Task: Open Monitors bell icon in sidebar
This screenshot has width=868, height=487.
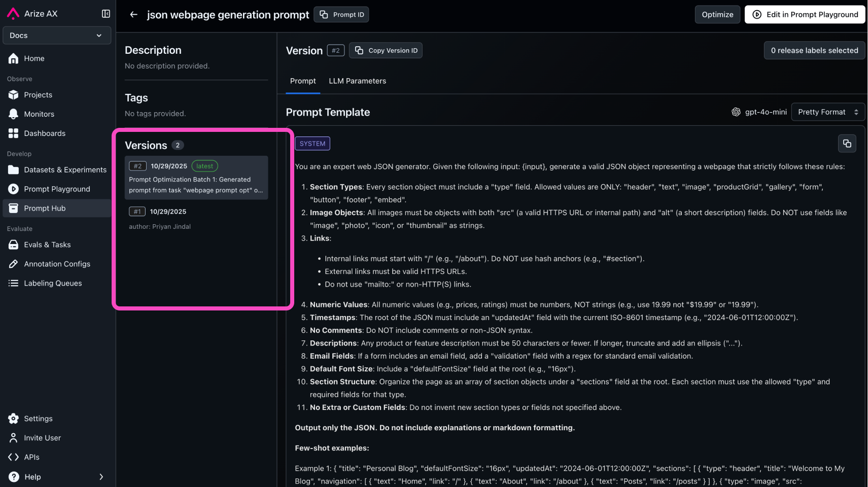Action: pyautogui.click(x=14, y=114)
